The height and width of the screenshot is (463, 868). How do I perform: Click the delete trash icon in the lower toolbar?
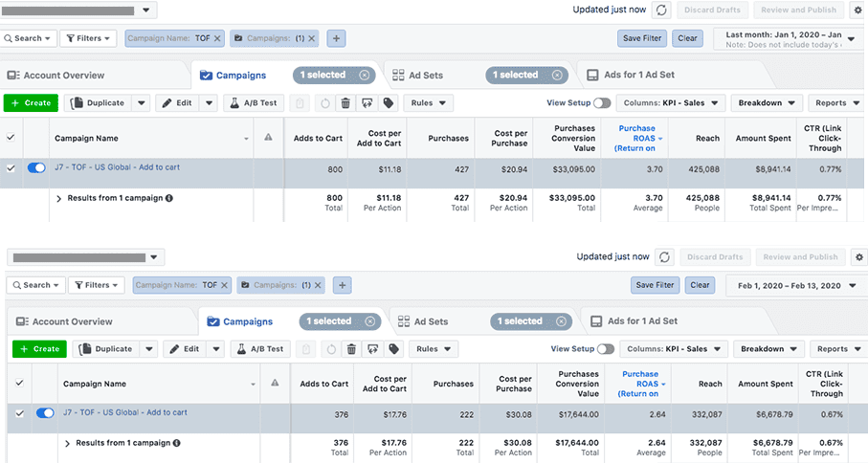[351, 349]
